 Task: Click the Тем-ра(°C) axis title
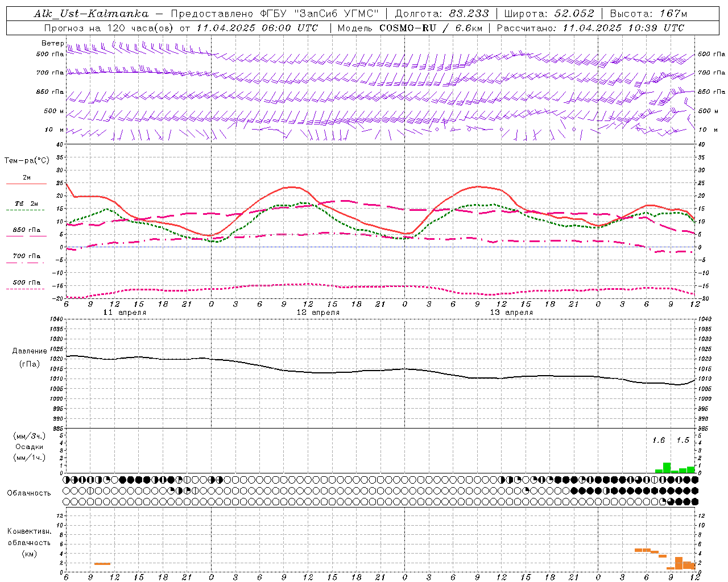[27, 161]
